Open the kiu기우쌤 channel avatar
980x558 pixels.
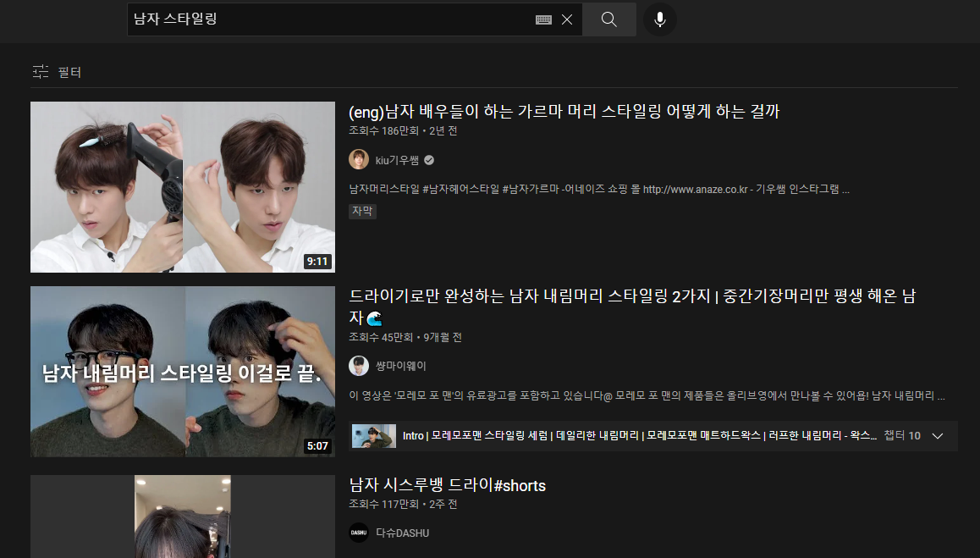pyautogui.click(x=359, y=159)
